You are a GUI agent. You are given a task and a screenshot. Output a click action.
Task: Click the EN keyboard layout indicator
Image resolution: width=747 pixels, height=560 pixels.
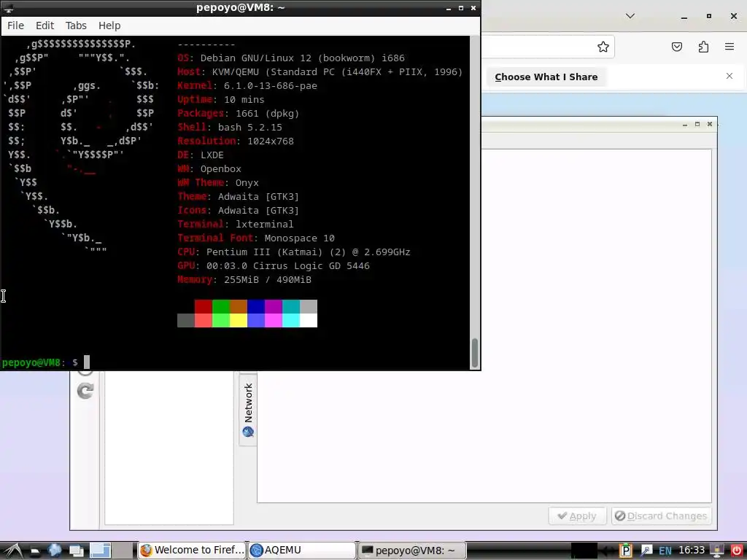pos(665,551)
